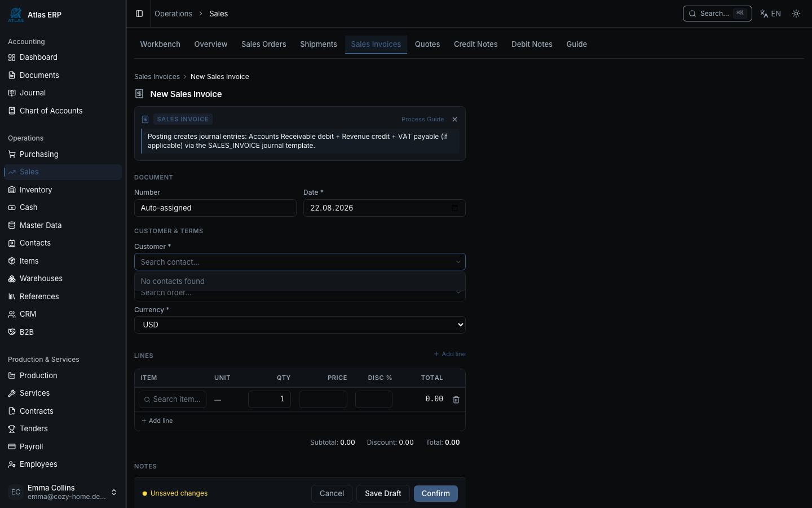The image size is (812, 508).
Task: Open the Payroll module
Action: [x=63, y=446]
